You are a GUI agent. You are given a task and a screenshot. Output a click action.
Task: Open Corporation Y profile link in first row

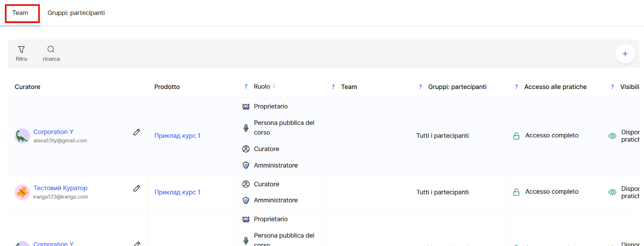[x=54, y=132]
